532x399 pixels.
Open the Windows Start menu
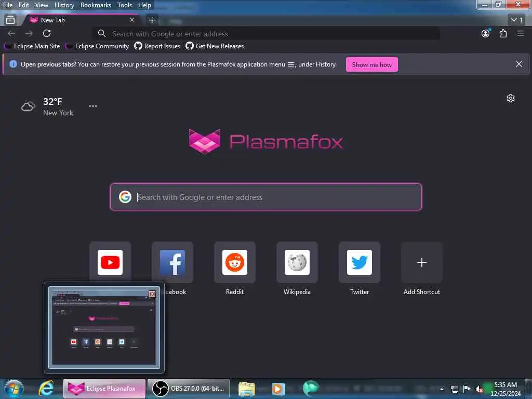pos(14,389)
